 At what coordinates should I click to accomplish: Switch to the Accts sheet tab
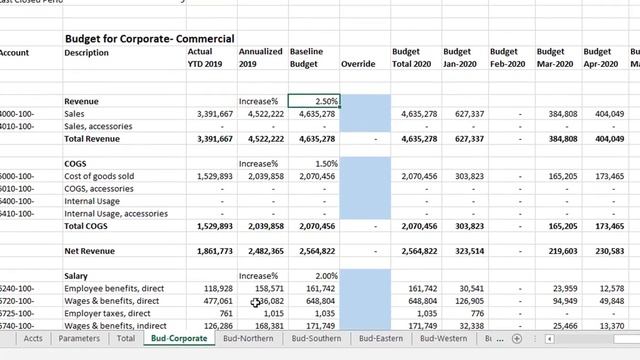[x=33, y=338]
